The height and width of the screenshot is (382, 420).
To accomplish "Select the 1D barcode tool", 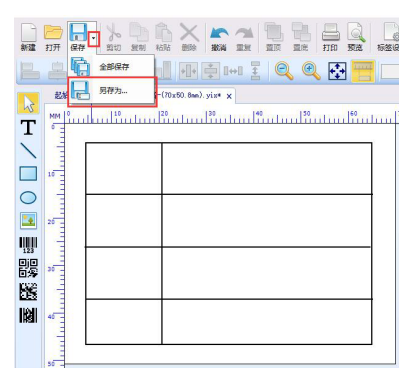I will [28, 245].
